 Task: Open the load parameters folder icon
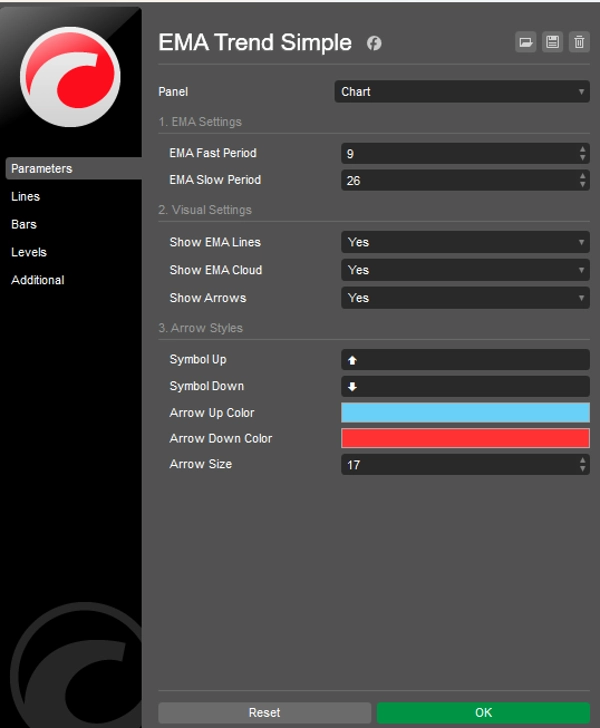(x=526, y=42)
